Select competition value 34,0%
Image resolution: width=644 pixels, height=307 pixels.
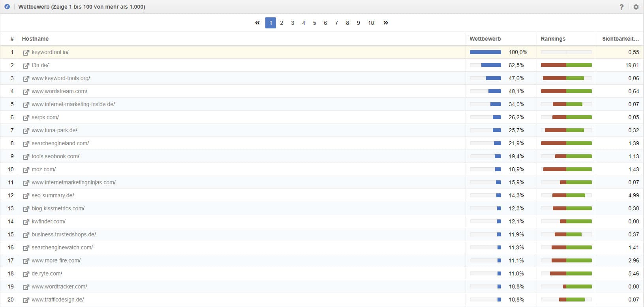[x=516, y=104]
